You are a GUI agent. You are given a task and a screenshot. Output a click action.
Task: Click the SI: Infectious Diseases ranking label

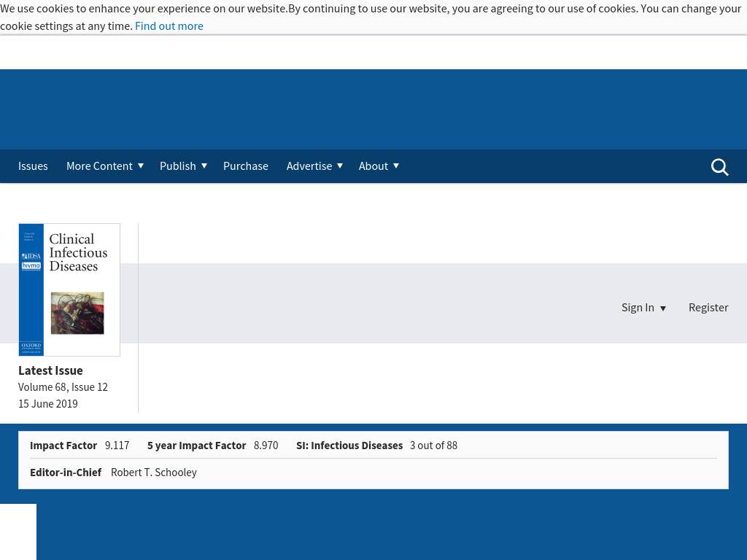349,446
